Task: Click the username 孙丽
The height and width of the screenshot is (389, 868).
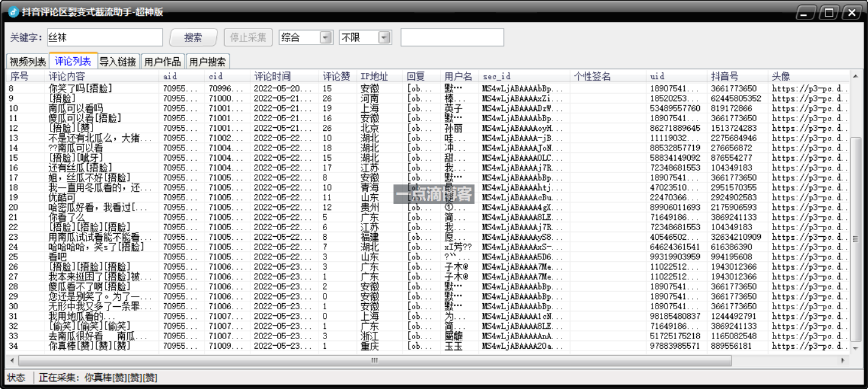Action: 453,128
